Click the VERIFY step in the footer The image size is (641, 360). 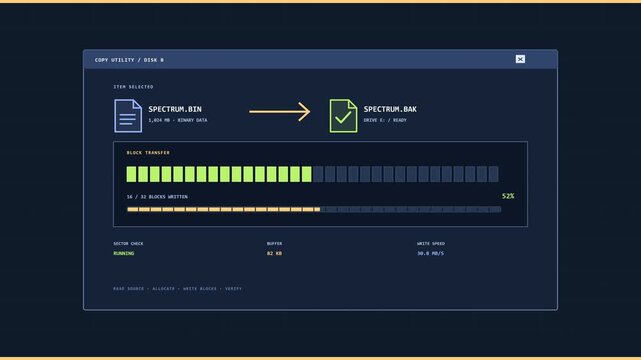pos(233,288)
